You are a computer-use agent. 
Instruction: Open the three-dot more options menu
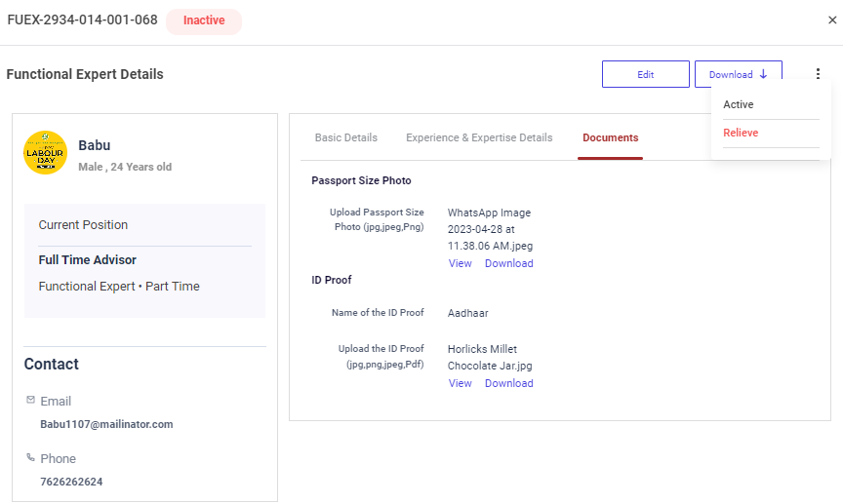pos(818,74)
